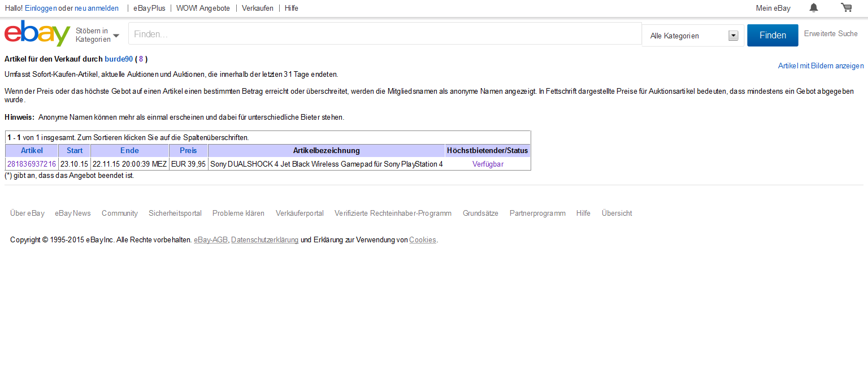This screenshot has width=868, height=379.
Task: Open the notifications bell icon
Action: [813, 8]
